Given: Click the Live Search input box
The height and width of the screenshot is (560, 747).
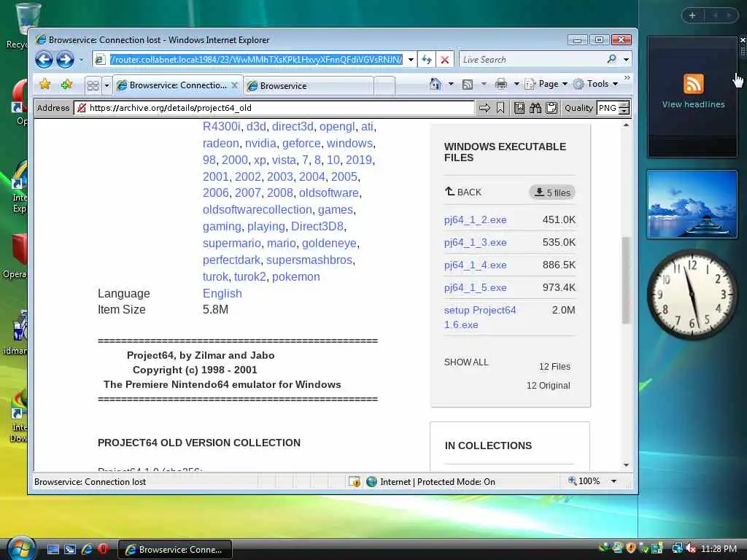Looking at the screenshot, I should tap(532, 60).
